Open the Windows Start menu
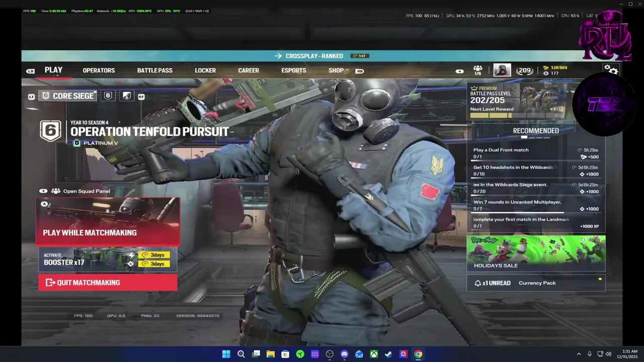The image size is (644, 362). [226, 354]
